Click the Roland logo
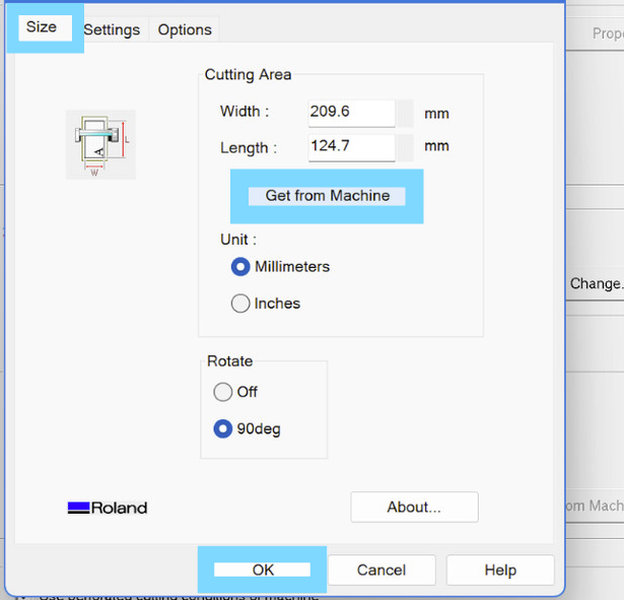624x600 pixels. (x=107, y=508)
